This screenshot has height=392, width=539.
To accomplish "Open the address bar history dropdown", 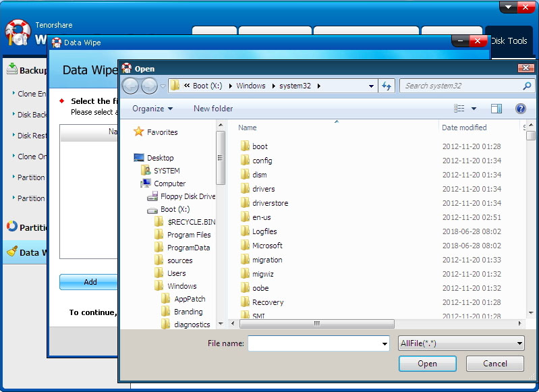I will click(x=371, y=86).
